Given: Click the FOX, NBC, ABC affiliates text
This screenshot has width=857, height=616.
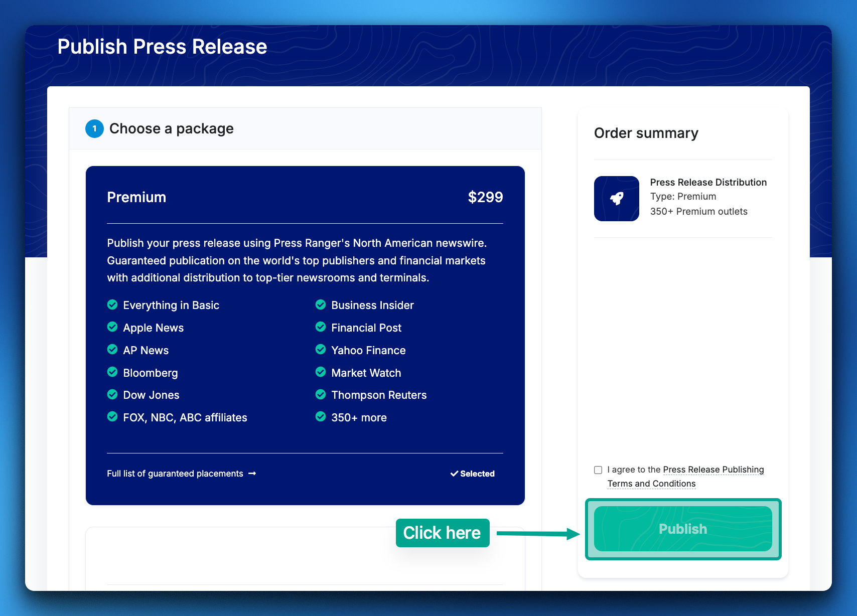Looking at the screenshot, I should (x=185, y=418).
